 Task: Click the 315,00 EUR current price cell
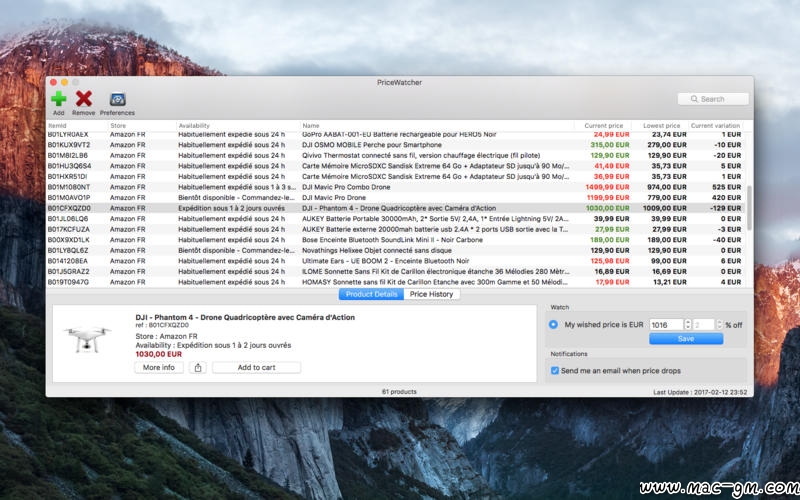coord(610,145)
